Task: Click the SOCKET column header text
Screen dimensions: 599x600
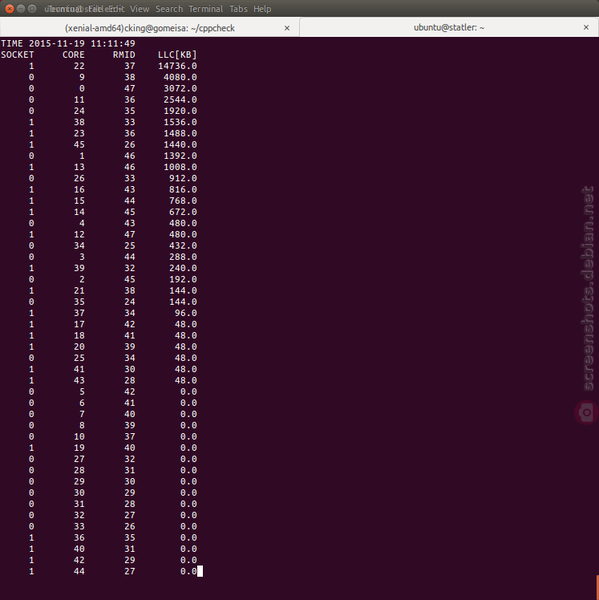Action: [x=17, y=55]
